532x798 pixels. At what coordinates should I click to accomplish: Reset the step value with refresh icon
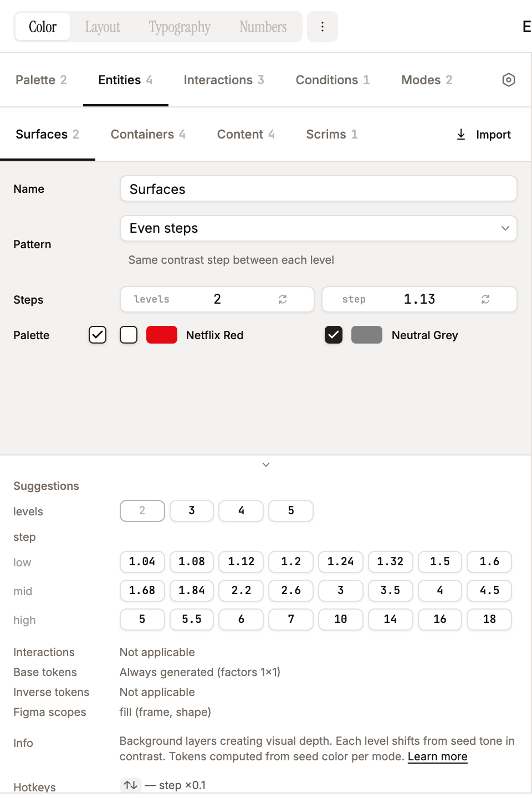(485, 299)
